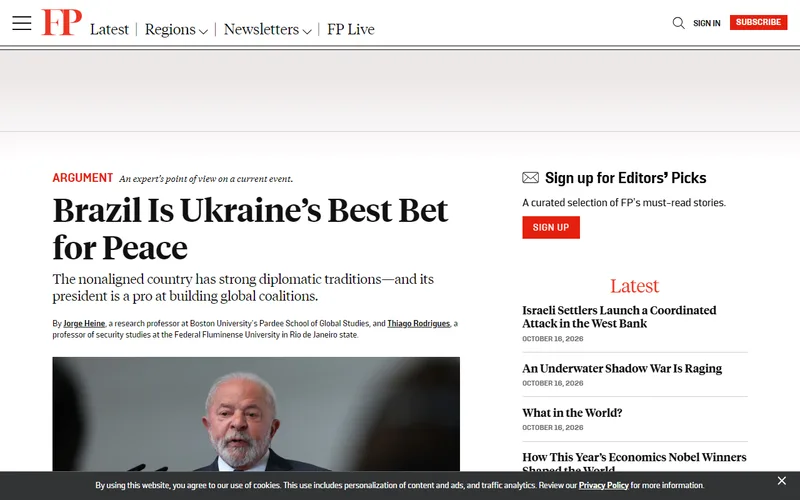Open the Economics Nobel Winners story
The width and height of the screenshot is (800, 500).
coord(634,463)
